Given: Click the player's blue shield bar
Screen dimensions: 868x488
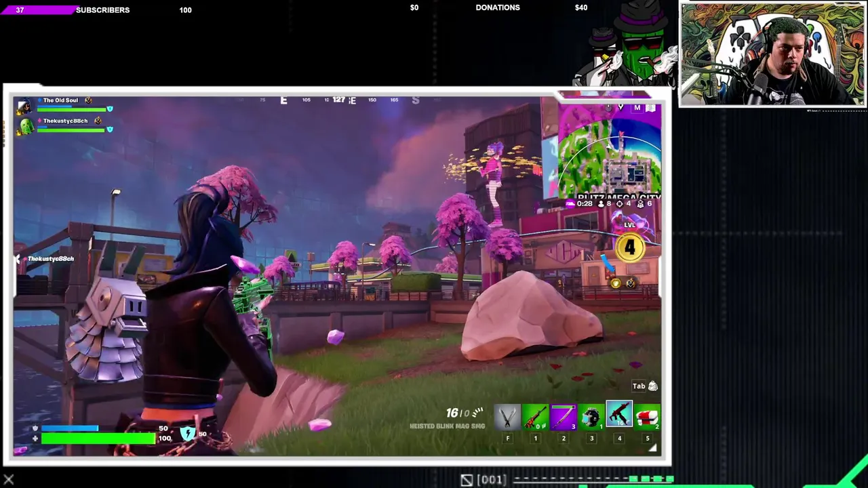Looking at the screenshot, I should point(70,428).
